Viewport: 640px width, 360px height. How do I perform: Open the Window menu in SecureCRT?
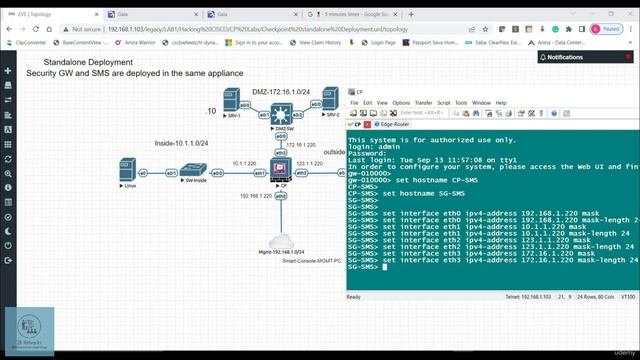click(481, 103)
